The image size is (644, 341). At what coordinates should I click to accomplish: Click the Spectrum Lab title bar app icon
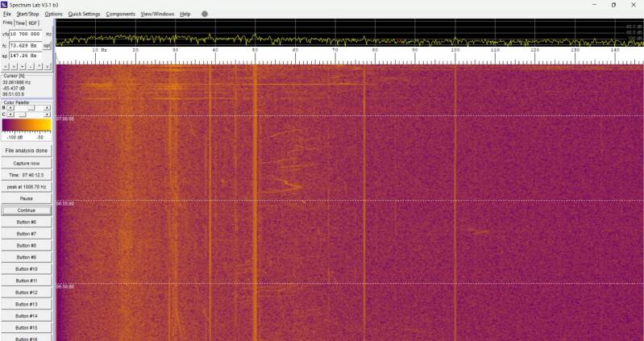[4, 5]
